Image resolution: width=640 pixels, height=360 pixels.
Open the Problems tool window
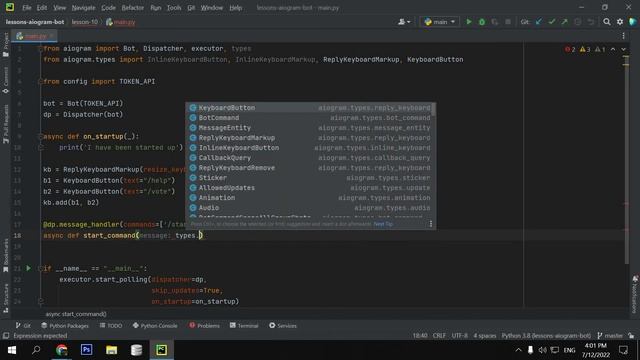tap(204, 326)
